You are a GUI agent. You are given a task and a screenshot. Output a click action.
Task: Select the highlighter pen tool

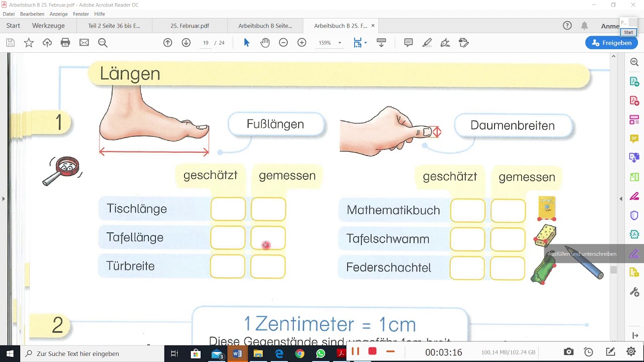(x=427, y=43)
